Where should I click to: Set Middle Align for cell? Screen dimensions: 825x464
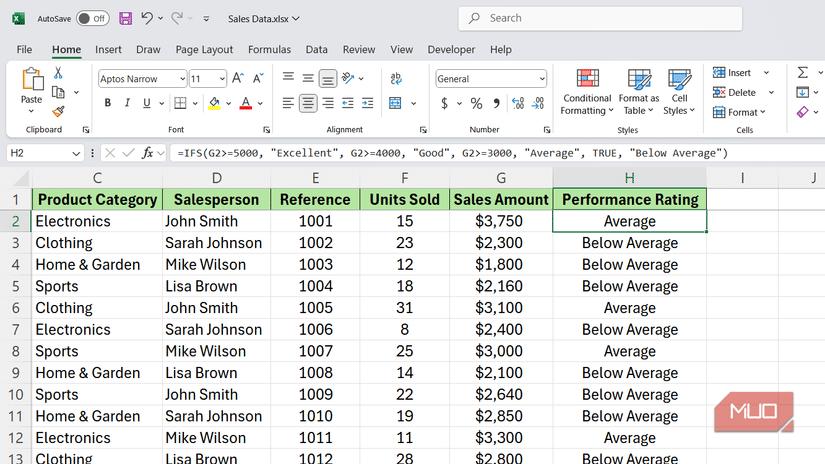tap(308, 78)
